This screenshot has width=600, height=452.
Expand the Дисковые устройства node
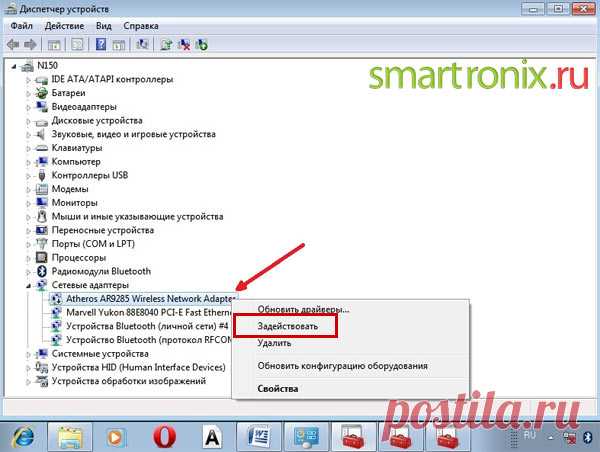pos(28,121)
